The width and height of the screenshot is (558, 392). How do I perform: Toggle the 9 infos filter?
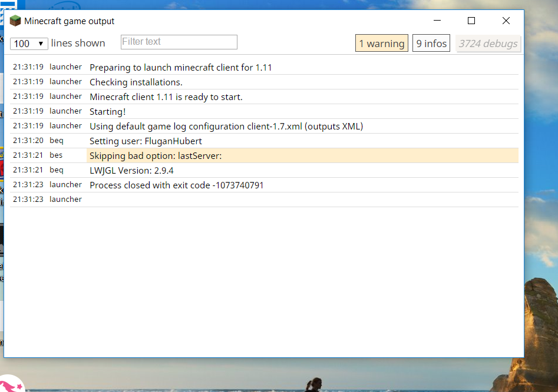click(x=431, y=44)
